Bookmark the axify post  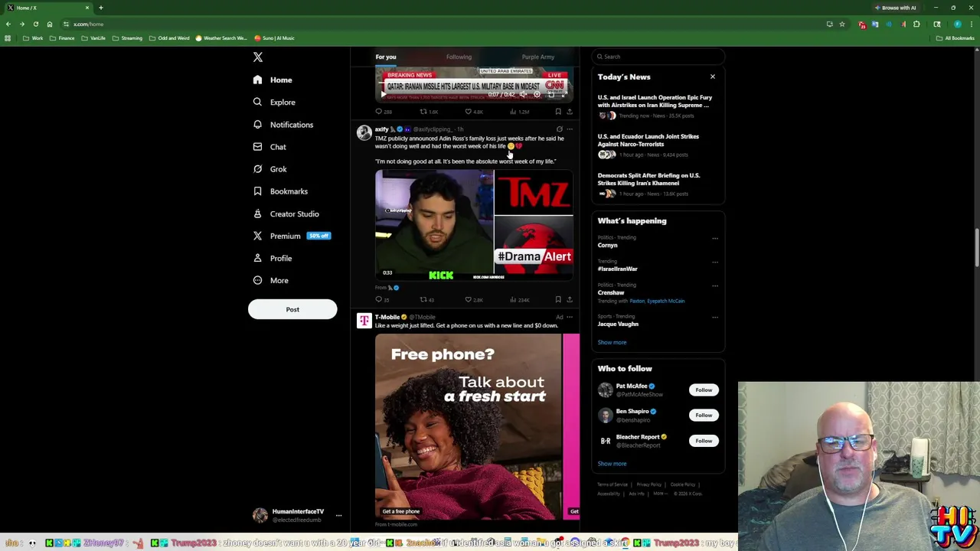558,299
